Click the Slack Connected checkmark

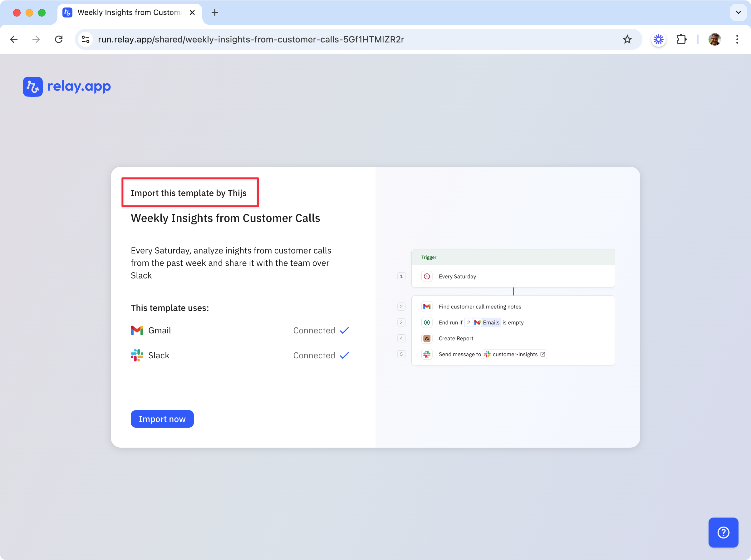click(344, 355)
